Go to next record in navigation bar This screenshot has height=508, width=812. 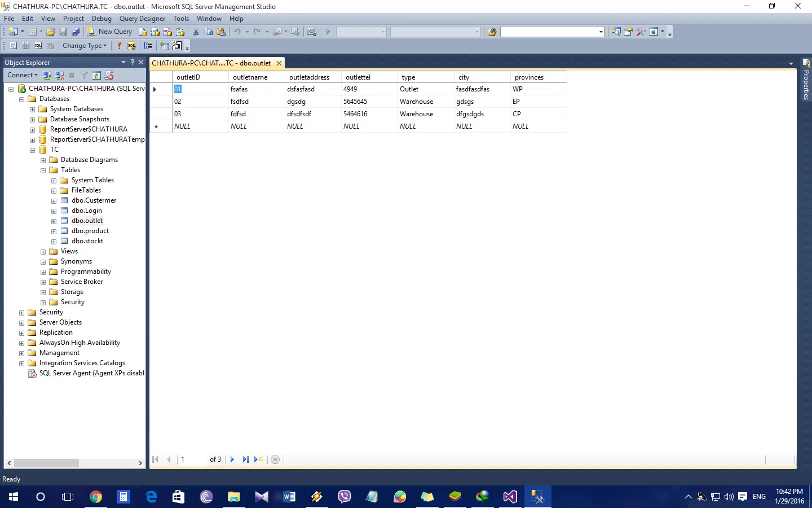[232, 459]
